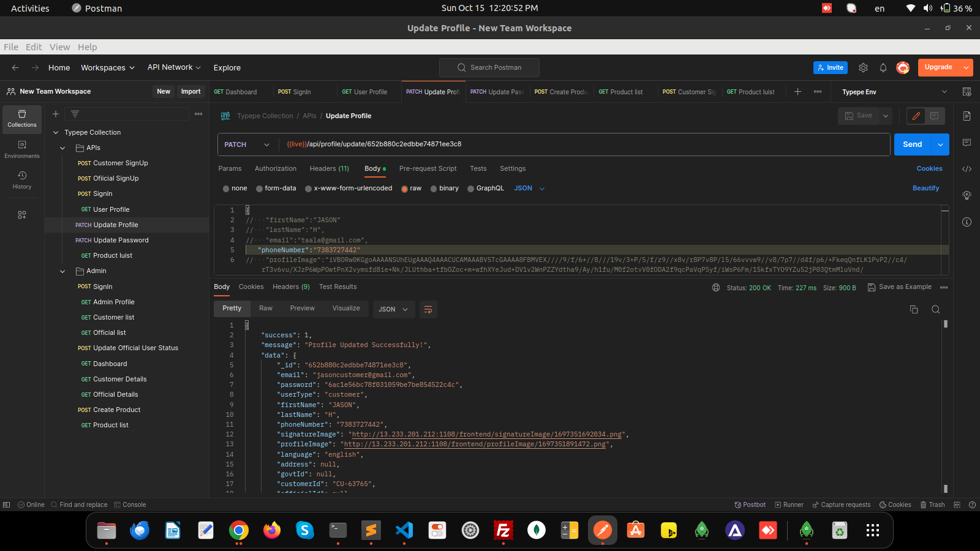Click the Import button

tap(190, 92)
